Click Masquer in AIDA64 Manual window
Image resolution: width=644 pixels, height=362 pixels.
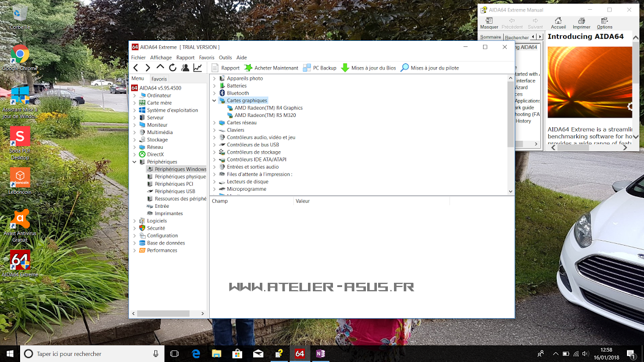point(489,23)
